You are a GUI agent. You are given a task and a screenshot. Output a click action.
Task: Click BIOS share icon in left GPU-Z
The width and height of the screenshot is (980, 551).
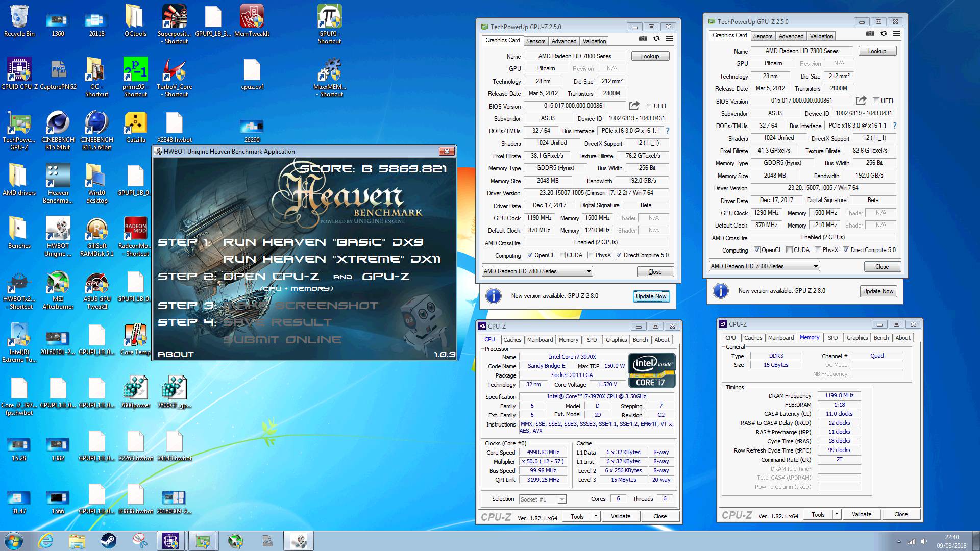click(634, 106)
